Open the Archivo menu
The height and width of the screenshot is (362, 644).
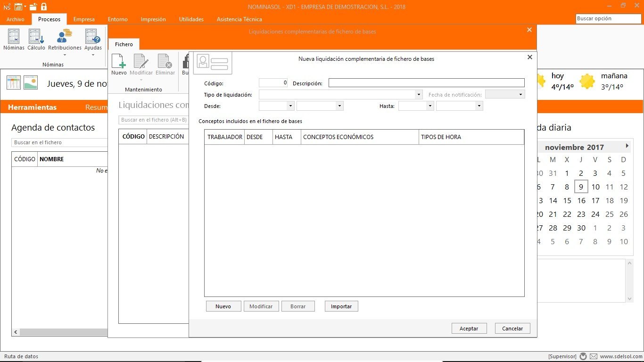pos(16,19)
